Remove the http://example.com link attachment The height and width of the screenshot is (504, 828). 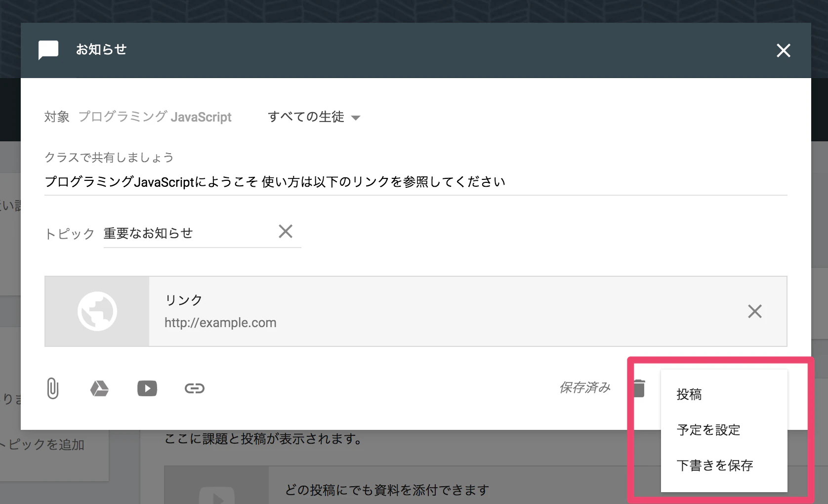[x=755, y=311]
